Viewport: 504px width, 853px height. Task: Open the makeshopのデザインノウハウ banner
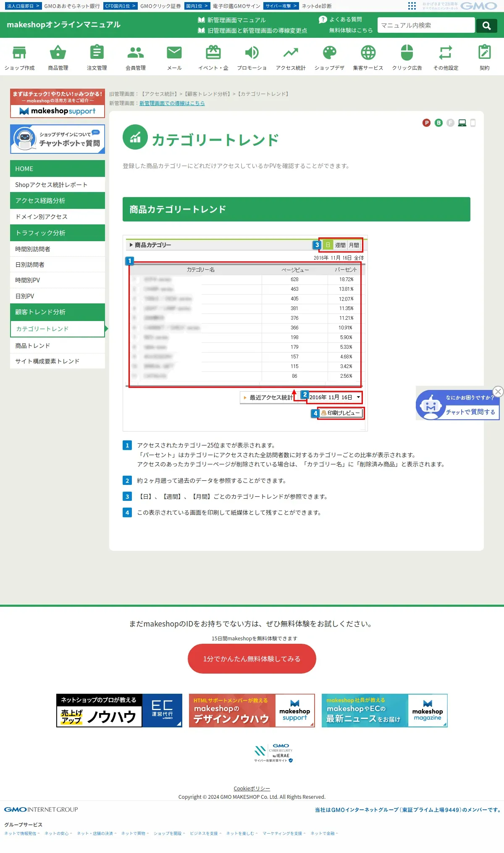coord(252,711)
